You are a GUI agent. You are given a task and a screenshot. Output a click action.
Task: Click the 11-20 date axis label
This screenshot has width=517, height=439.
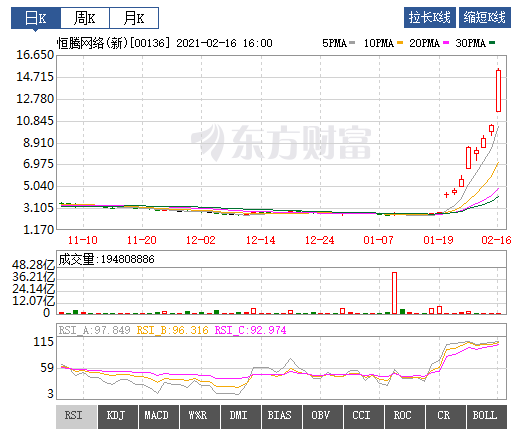142,240
